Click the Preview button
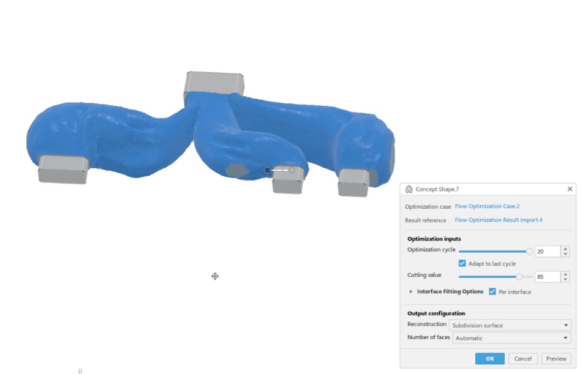Screen dimensions: 588x374 pyautogui.click(x=556, y=359)
